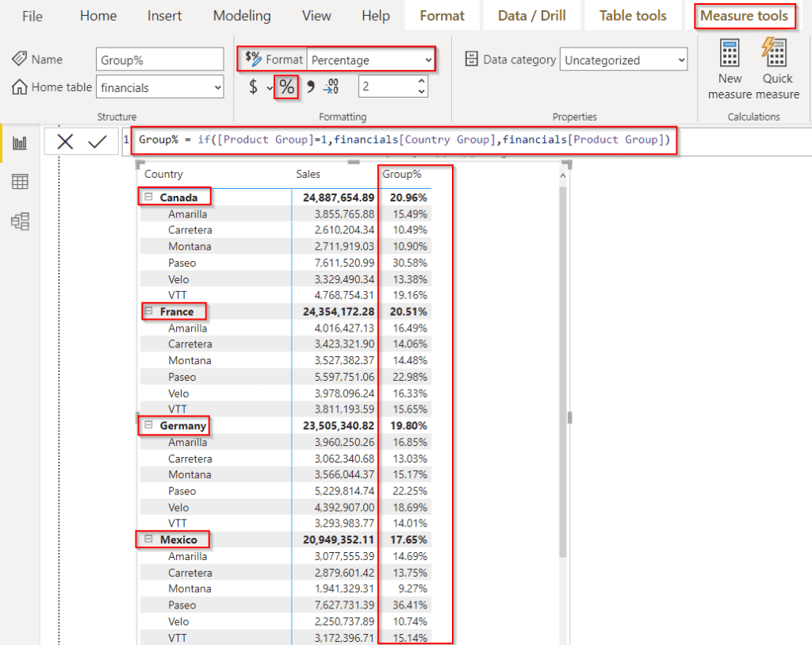Open the currency format dropdown arrow
The width and height of the screenshot is (812, 645).
[270, 88]
